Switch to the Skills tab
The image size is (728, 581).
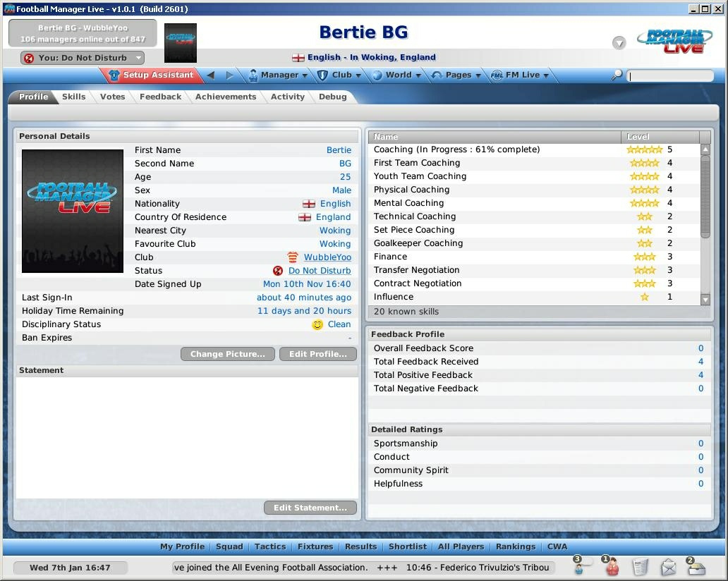click(x=73, y=97)
